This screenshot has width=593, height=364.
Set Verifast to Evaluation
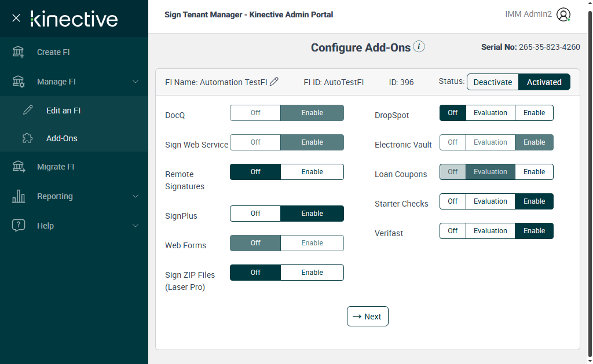(x=490, y=230)
